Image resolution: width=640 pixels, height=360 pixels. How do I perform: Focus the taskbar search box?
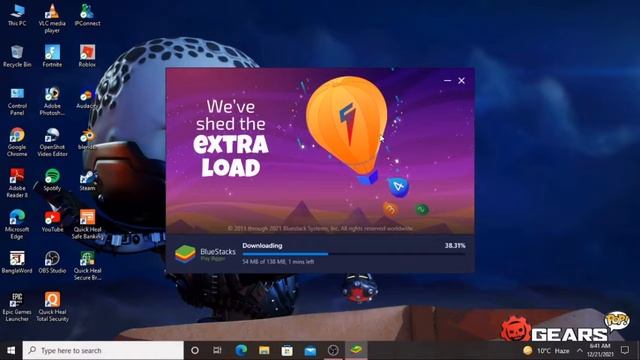[x=103, y=350]
